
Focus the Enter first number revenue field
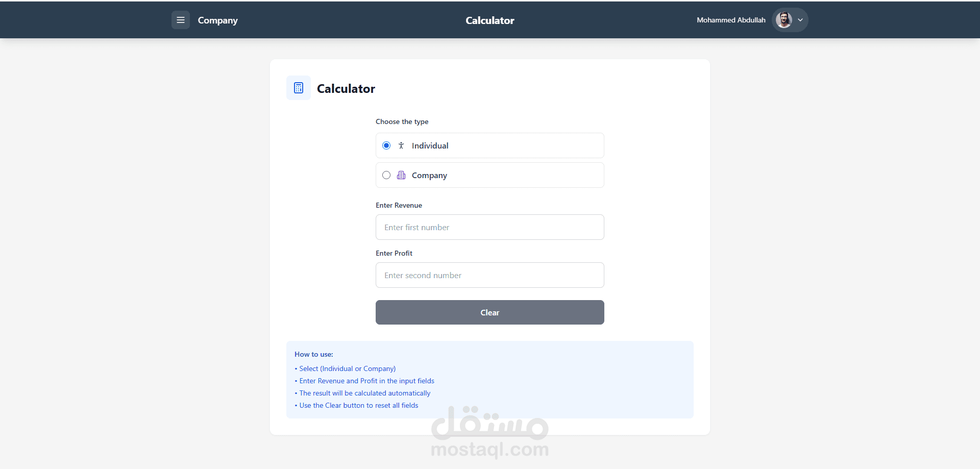(x=490, y=227)
